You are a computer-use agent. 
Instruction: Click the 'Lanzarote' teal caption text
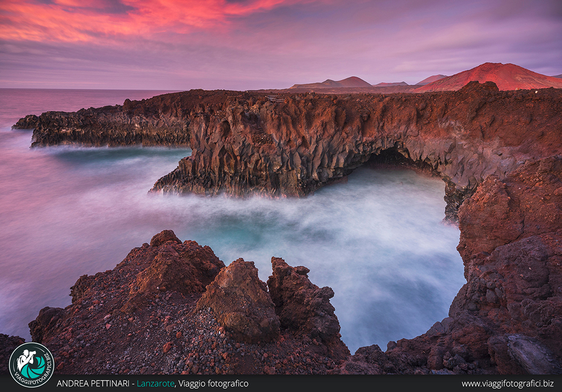156,384
